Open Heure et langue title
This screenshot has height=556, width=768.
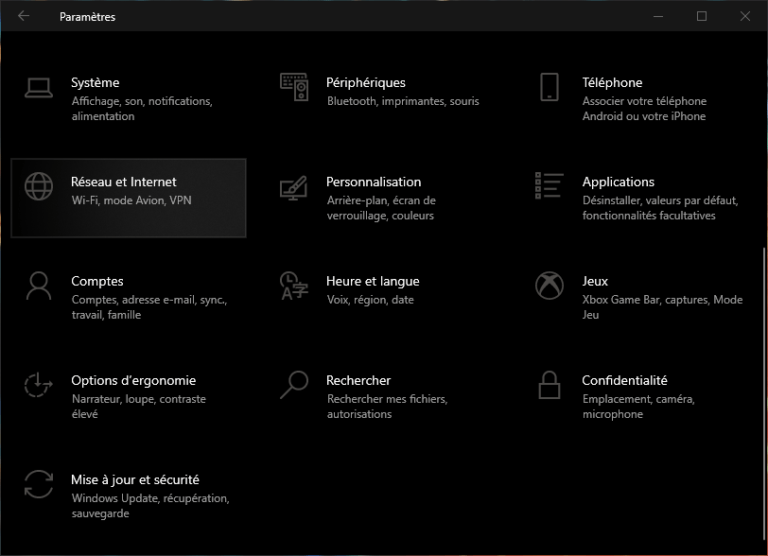373,282
